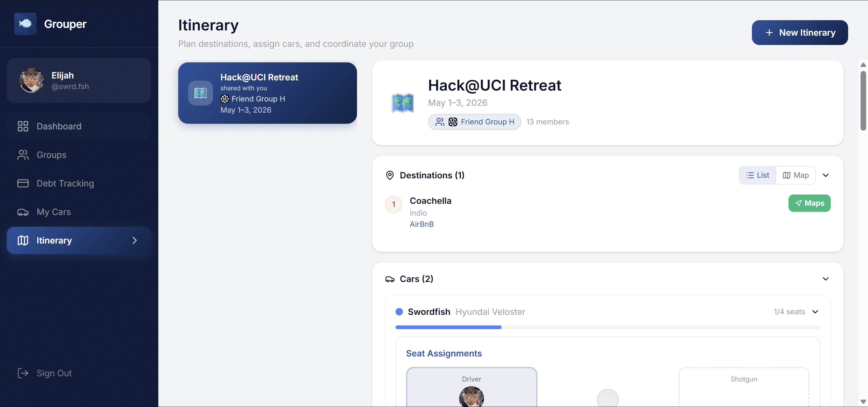Click the Groups people icon
Image resolution: width=868 pixels, height=407 pixels.
(x=23, y=155)
